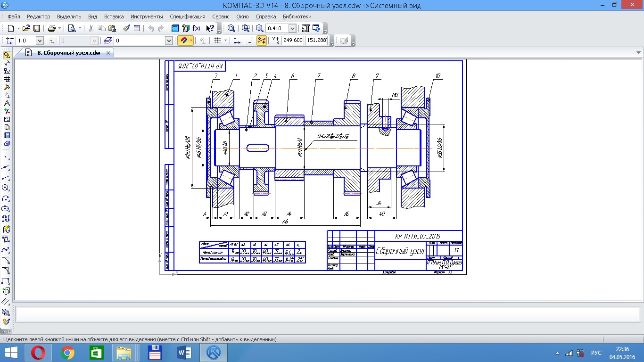
Task: Click the Copy properties brush icon
Action: click(x=126, y=28)
